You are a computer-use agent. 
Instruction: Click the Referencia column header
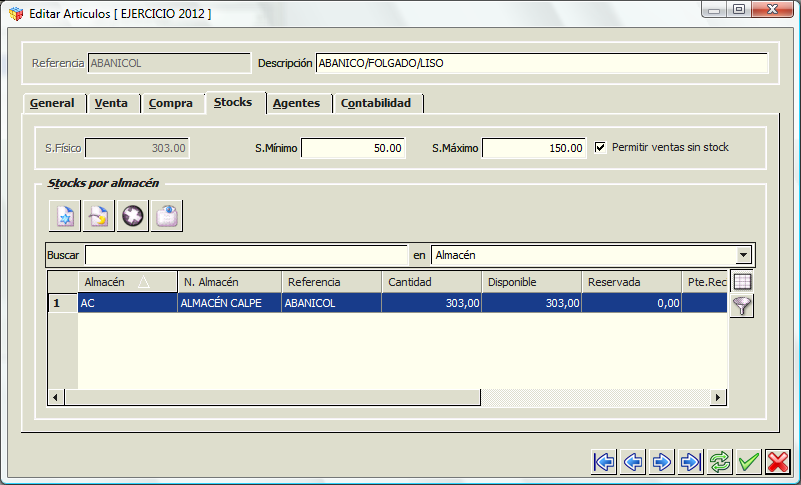coord(332,282)
